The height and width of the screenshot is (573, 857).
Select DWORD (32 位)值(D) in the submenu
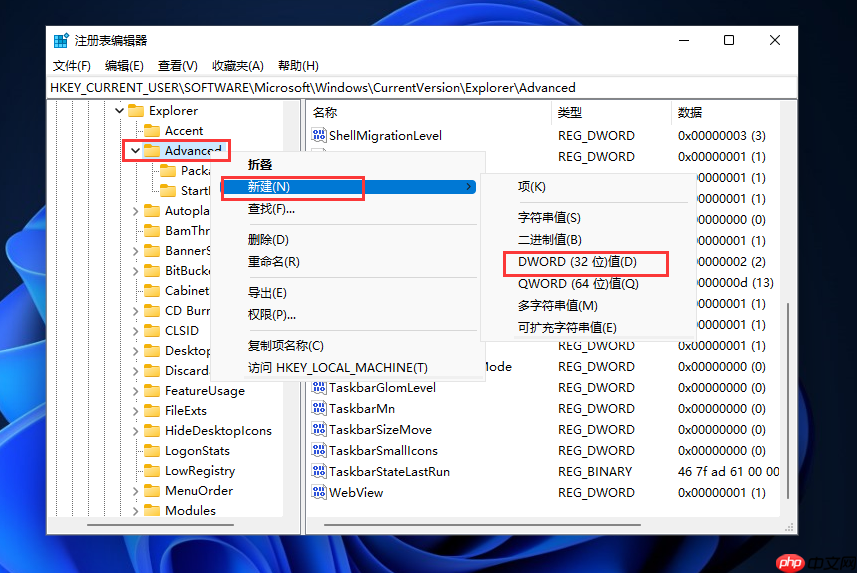pyautogui.click(x=588, y=262)
